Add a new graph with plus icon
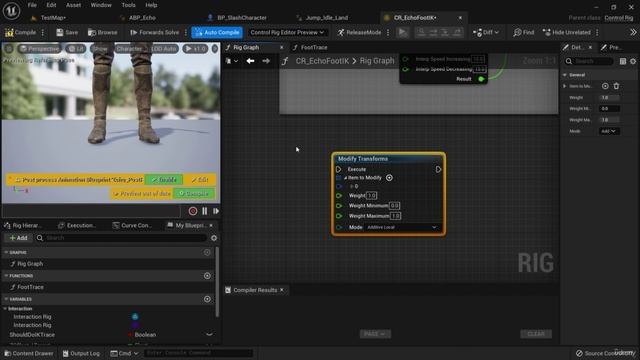This screenshot has height=360, width=640. click(207, 253)
